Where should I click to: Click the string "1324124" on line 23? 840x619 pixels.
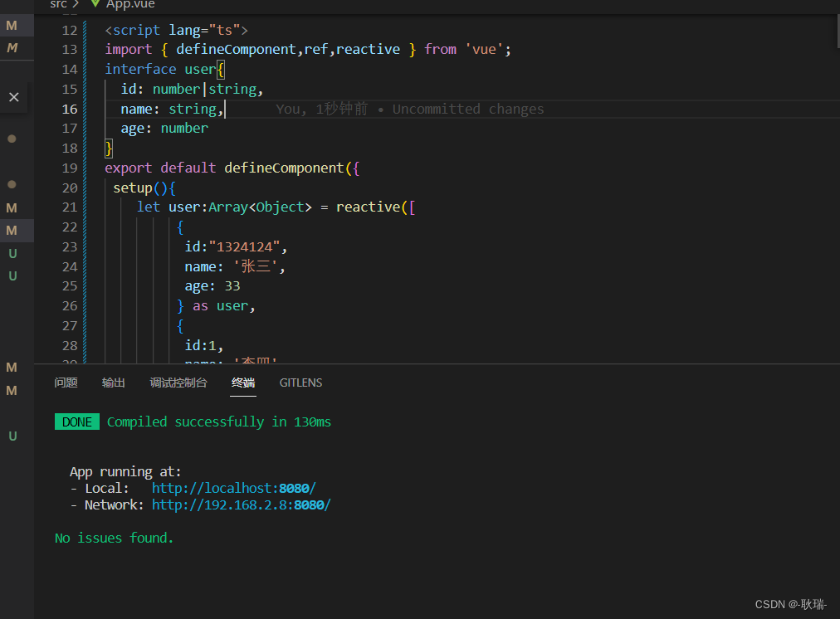[x=244, y=246]
